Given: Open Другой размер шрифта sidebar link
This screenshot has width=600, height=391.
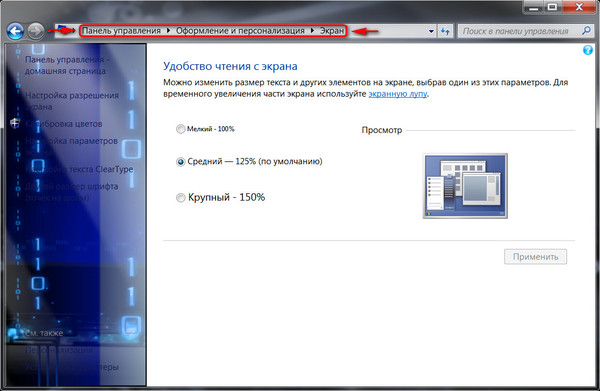Looking at the screenshot, I should [x=71, y=192].
